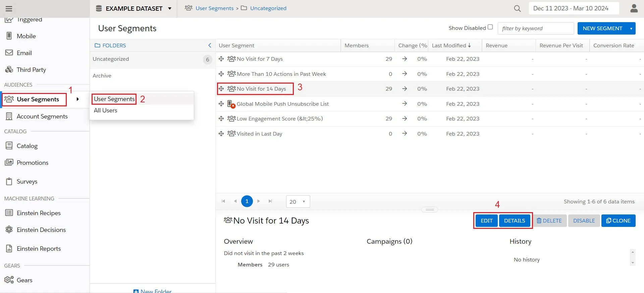644x293 pixels.
Task: Open Account Segments in the sidebar
Action: coord(42,116)
